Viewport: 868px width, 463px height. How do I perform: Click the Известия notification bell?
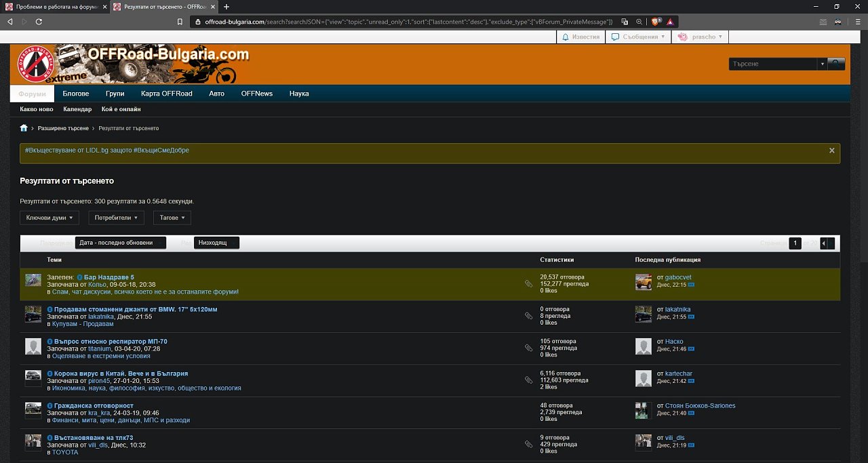[x=580, y=37]
